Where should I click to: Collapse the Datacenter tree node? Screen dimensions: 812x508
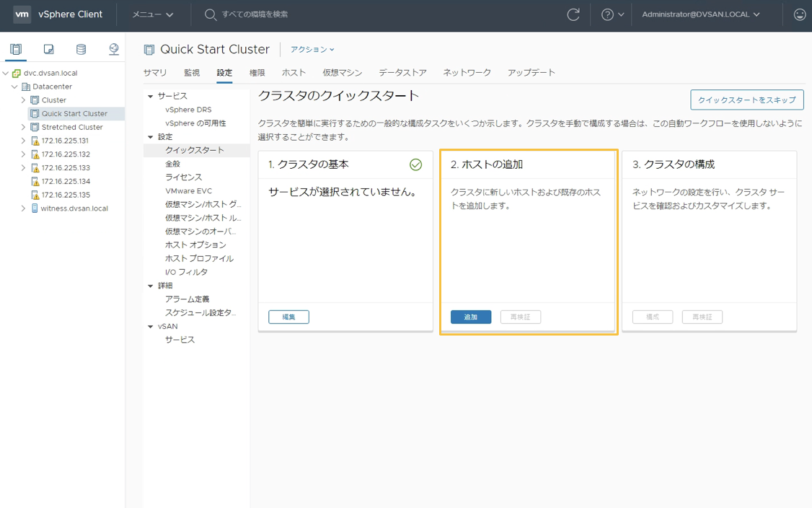coord(14,87)
